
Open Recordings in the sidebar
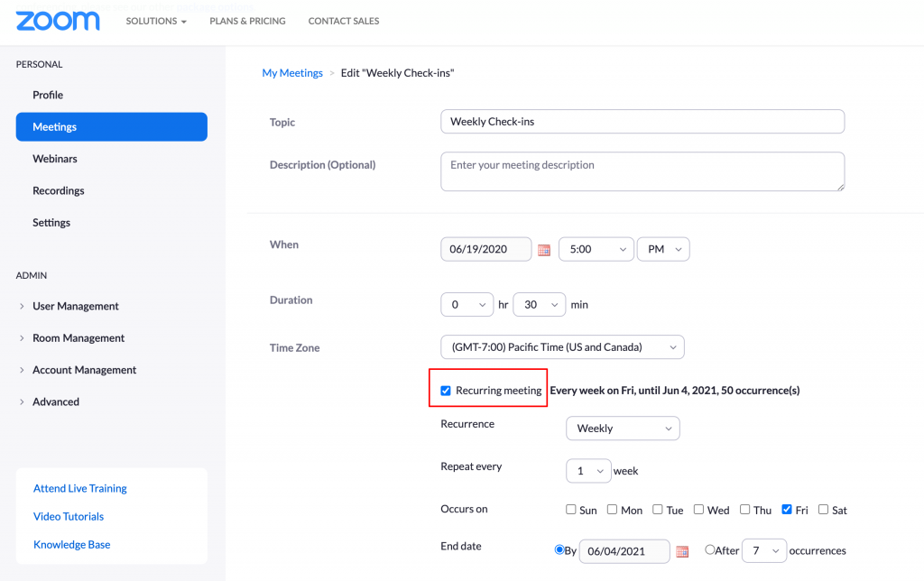[x=59, y=190]
